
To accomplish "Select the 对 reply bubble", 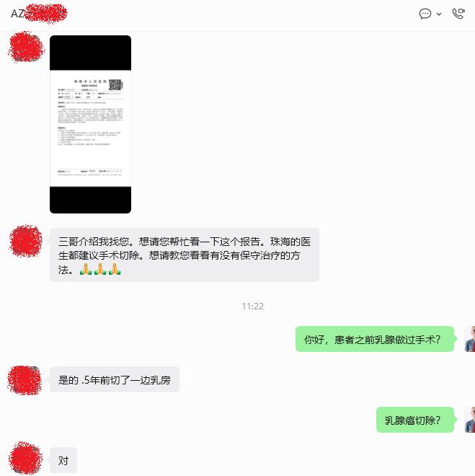I will 63,460.
